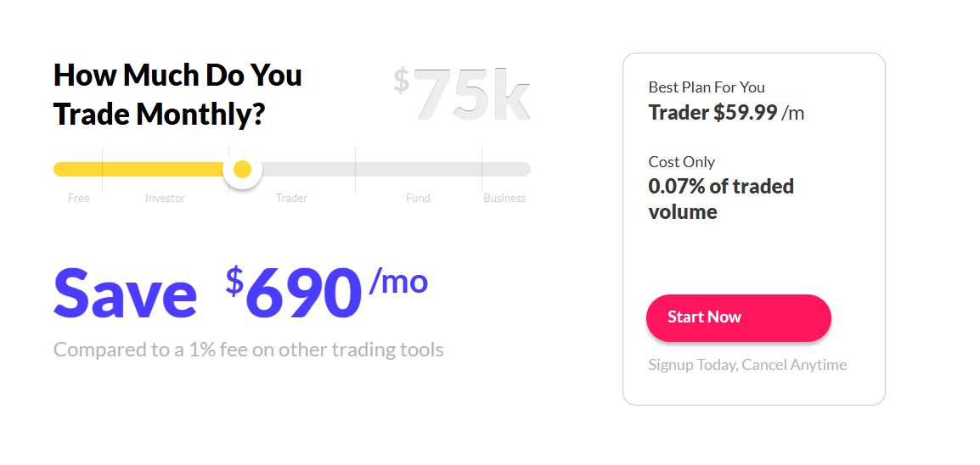Click the 'How Much Do You Trade Monthly?' heading
Screen dimensions: 980x465
[177, 94]
